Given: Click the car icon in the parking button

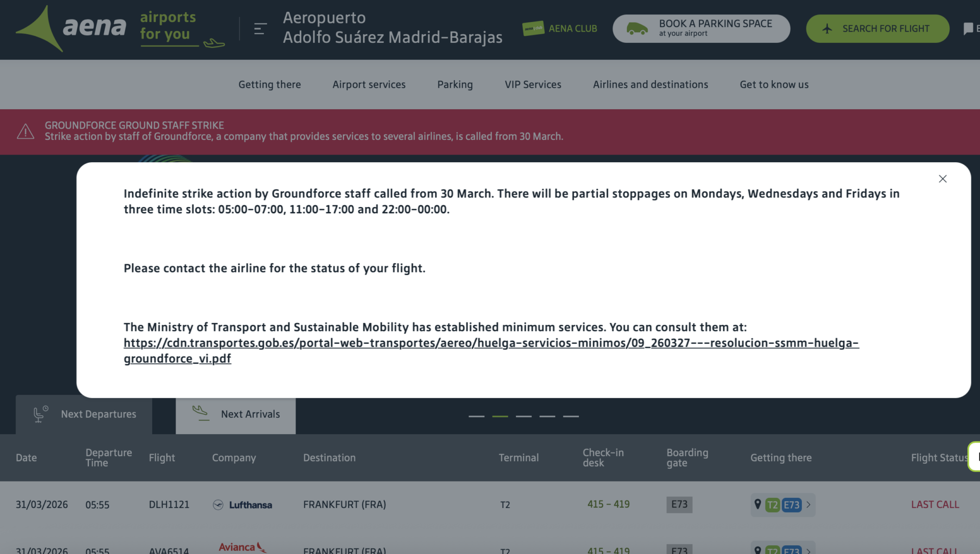Looking at the screenshot, I should coord(636,29).
